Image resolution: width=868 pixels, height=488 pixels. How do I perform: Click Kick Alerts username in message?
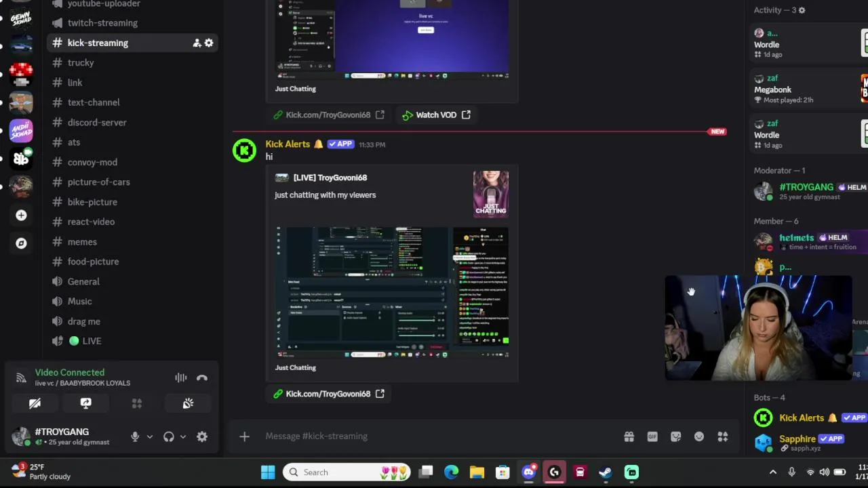[288, 144]
